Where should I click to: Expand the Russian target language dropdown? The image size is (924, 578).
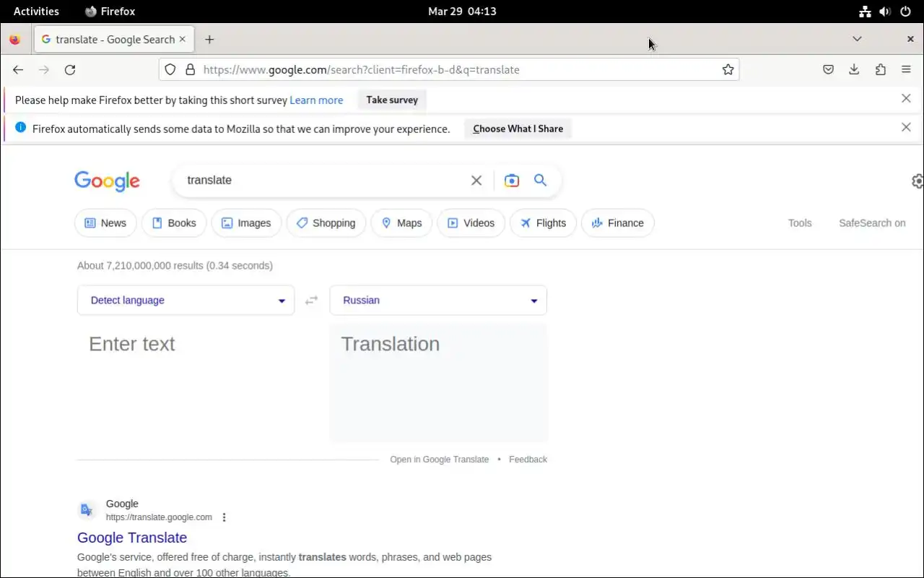[x=438, y=301]
